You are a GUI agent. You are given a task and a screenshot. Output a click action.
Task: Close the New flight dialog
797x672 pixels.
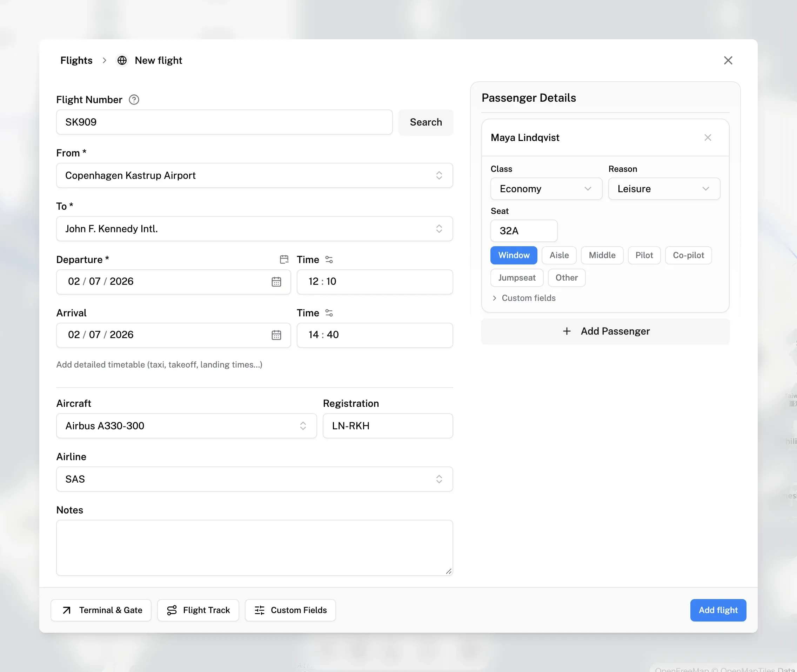click(x=728, y=61)
